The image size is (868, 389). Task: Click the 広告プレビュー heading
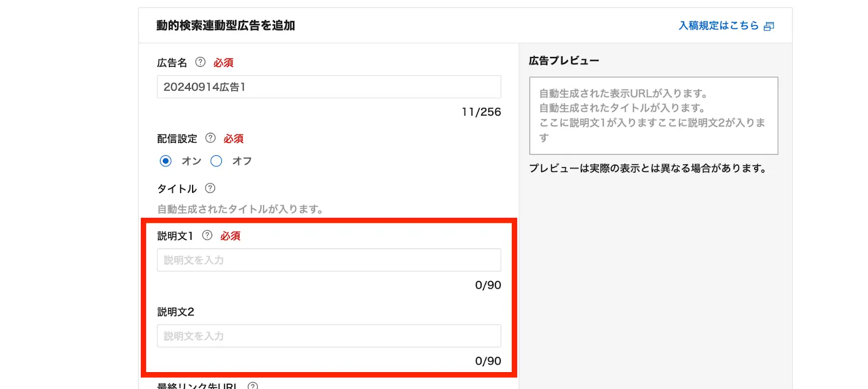coord(564,61)
